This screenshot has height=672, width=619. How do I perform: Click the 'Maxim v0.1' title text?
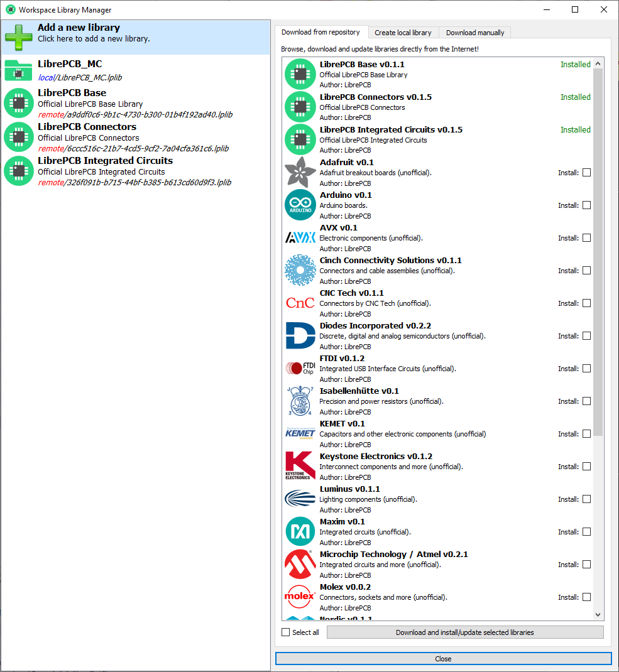(x=342, y=521)
